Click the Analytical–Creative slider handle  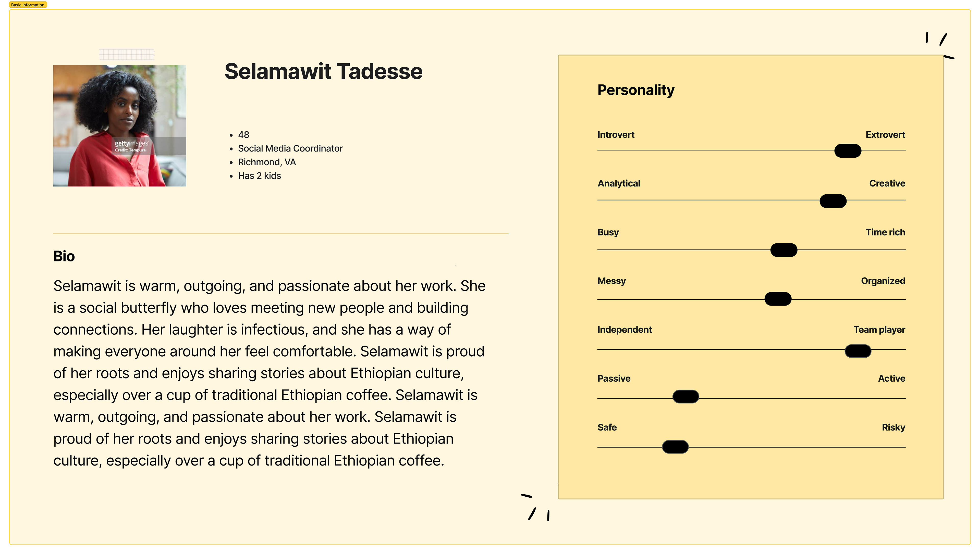click(833, 201)
